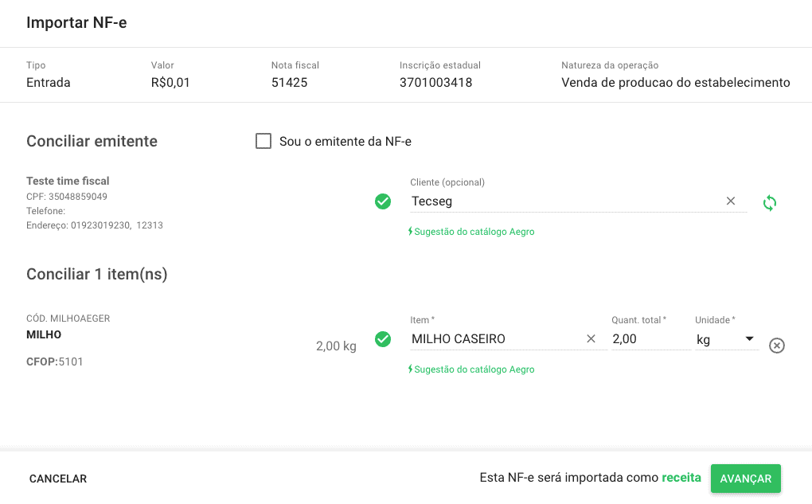Click the AVANÇAR button

click(x=745, y=478)
